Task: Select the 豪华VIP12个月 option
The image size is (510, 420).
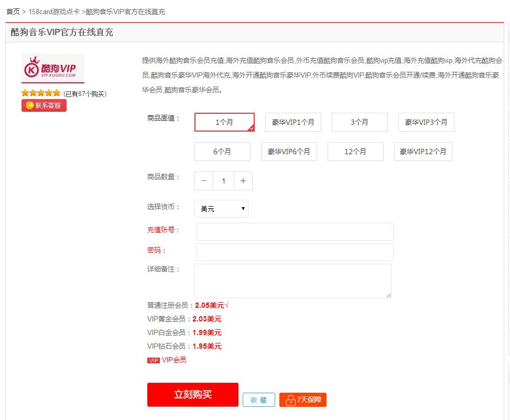Action: click(423, 152)
